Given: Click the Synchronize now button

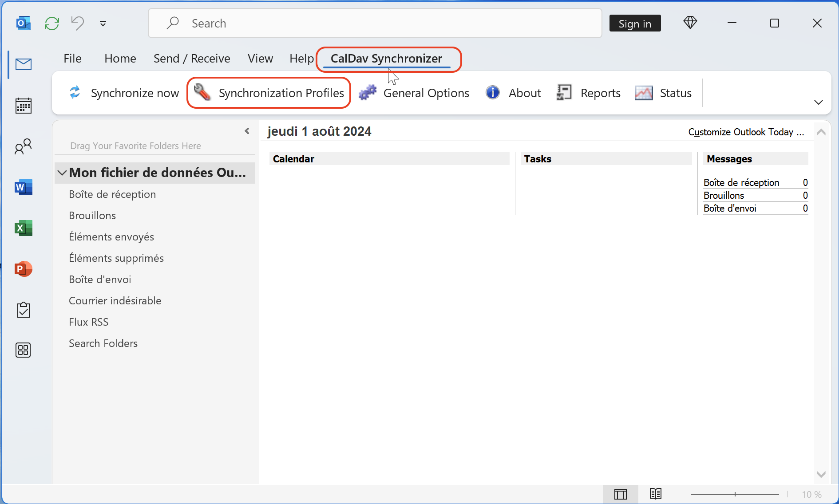Looking at the screenshot, I should click(123, 93).
